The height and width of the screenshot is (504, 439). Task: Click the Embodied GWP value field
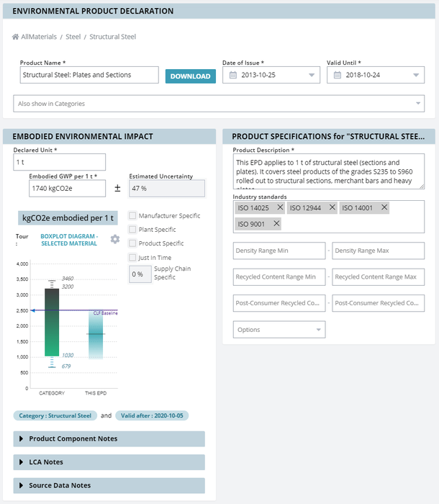pos(67,189)
